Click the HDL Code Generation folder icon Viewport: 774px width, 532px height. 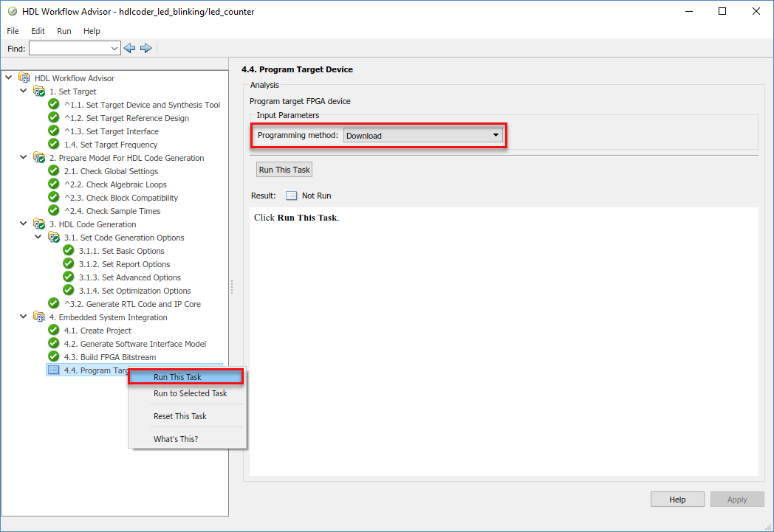pos(39,224)
